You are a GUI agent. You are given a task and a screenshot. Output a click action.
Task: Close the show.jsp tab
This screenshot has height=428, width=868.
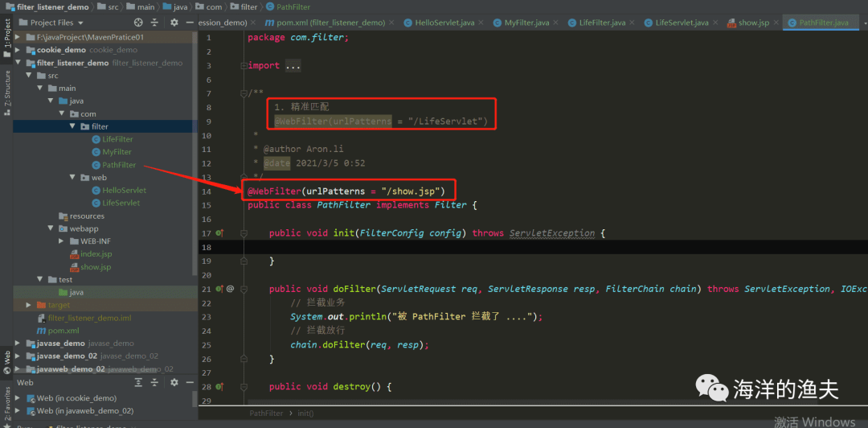776,23
